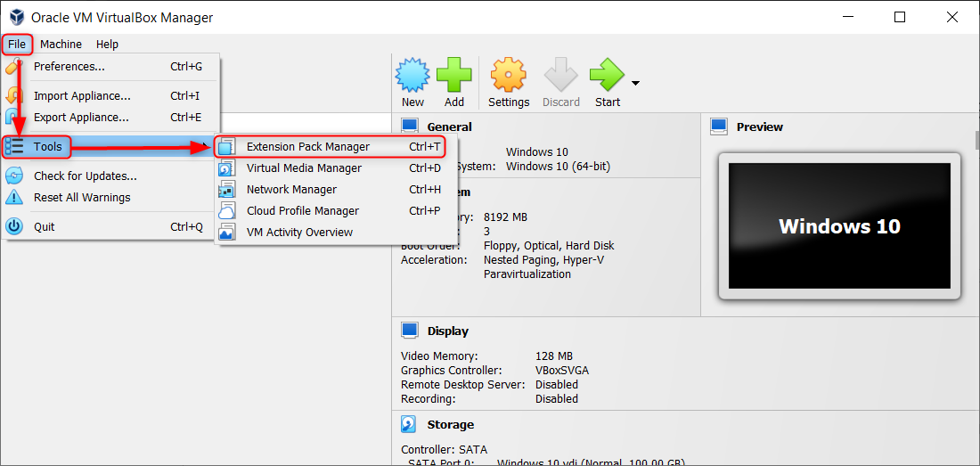Open VM Activity Overview from submenu
Viewport: 980px width, 466px height.
336,233
